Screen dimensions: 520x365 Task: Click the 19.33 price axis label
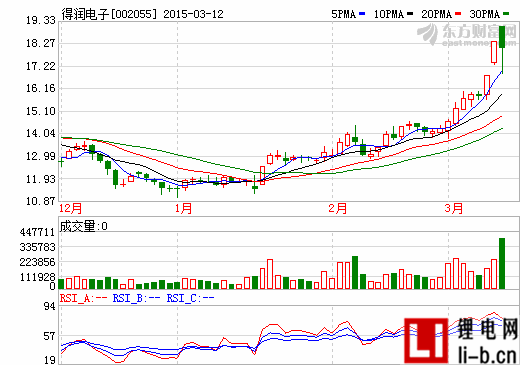pyautogui.click(x=41, y=20)
